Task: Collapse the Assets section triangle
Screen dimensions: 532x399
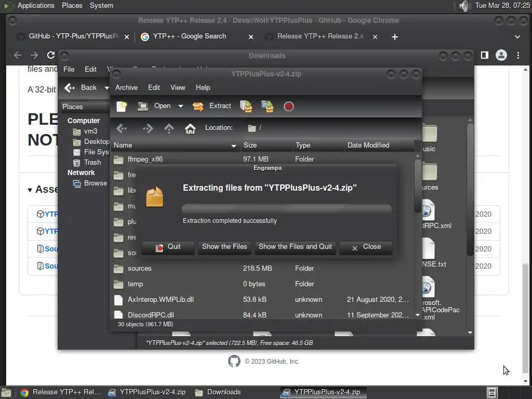Action: click(30, 190)
